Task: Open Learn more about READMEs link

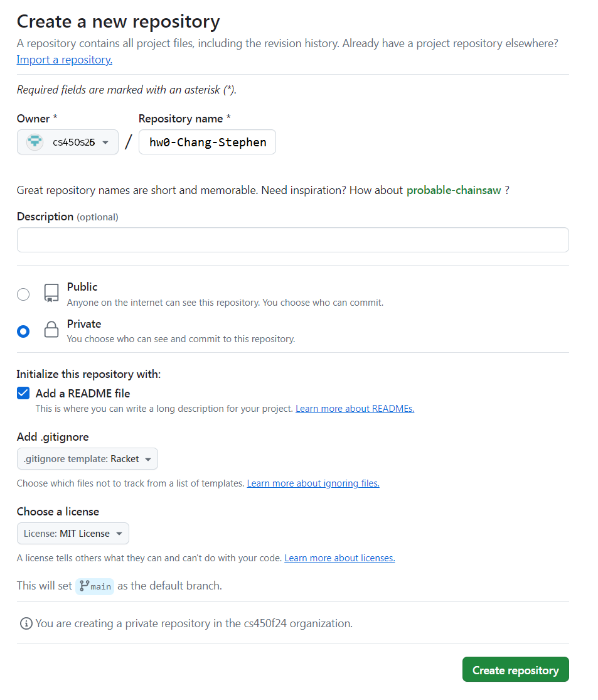Action: click(355, 409)
